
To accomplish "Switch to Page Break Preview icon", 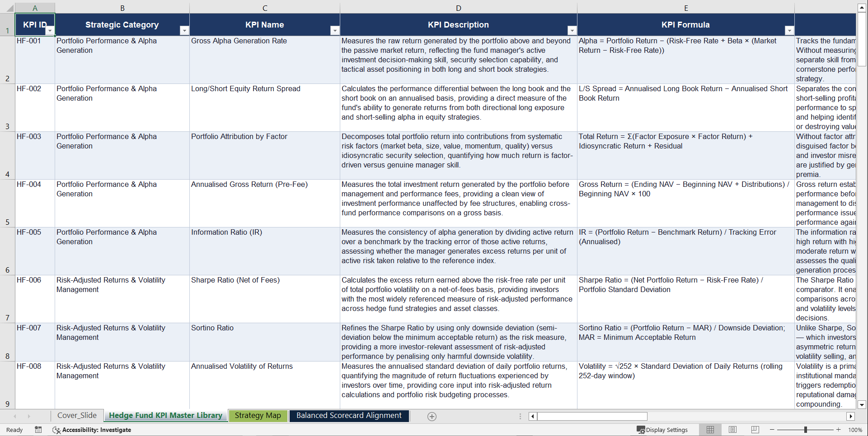I will (x=755, y=430).
